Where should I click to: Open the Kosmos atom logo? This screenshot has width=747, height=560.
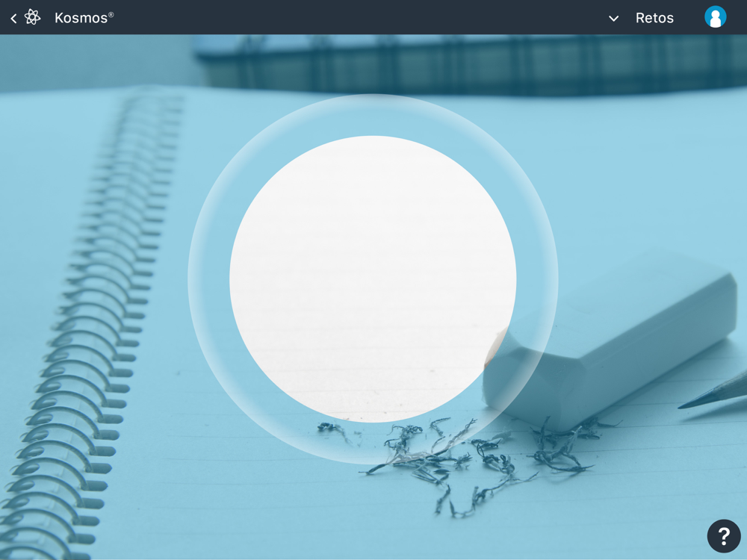pyautogui.click(x=32, y=17)
